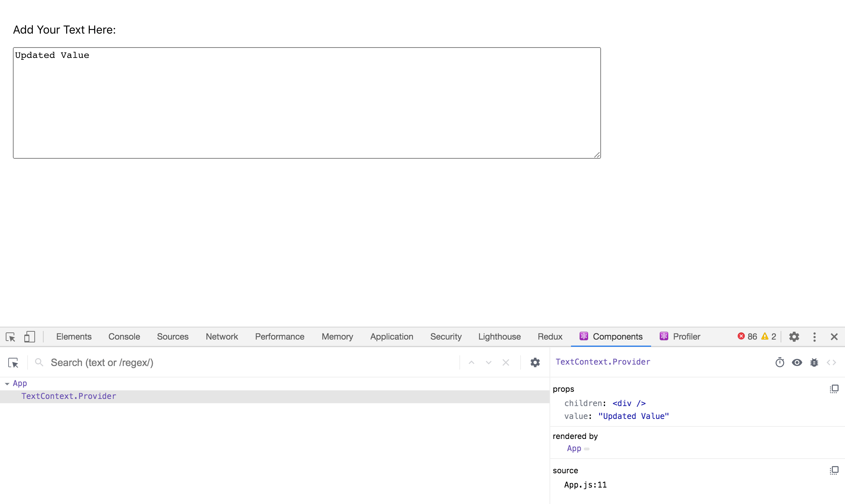Open the Console tab
Screen dimensions: 845x504
(124, 337)
